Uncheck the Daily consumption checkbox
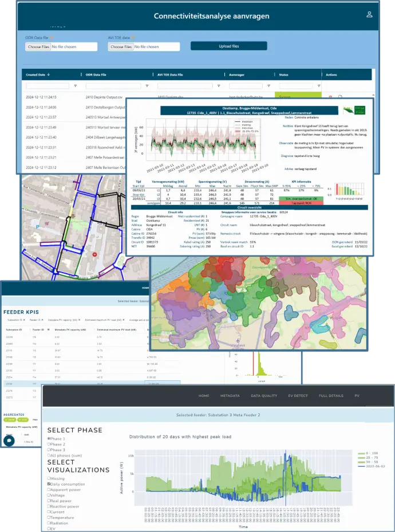The width and height of the screenshot is (395, 532). point(49,484)
